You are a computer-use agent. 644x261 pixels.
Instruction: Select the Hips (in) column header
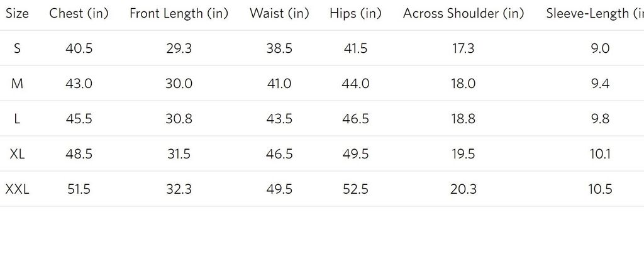click(x=355, y=14)
